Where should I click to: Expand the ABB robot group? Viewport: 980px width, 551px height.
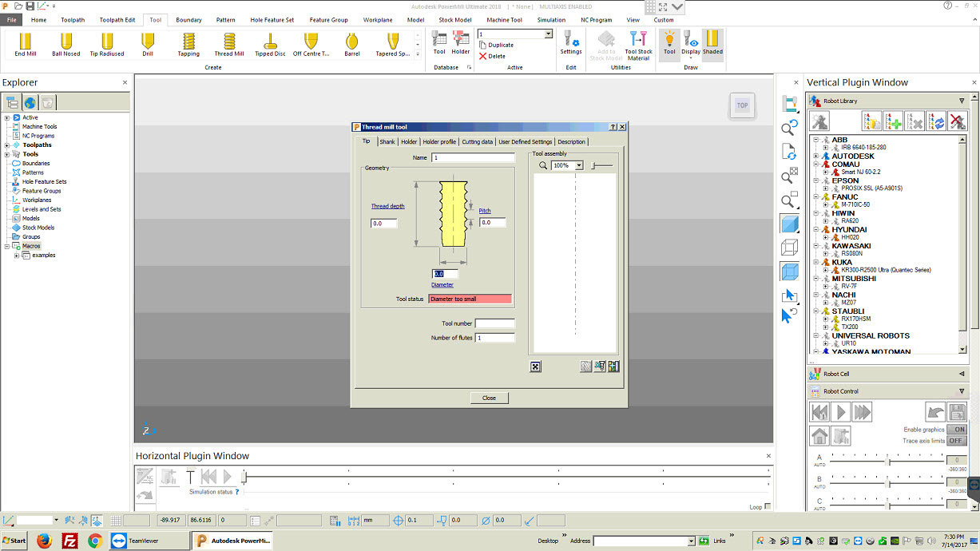[816, 140]
